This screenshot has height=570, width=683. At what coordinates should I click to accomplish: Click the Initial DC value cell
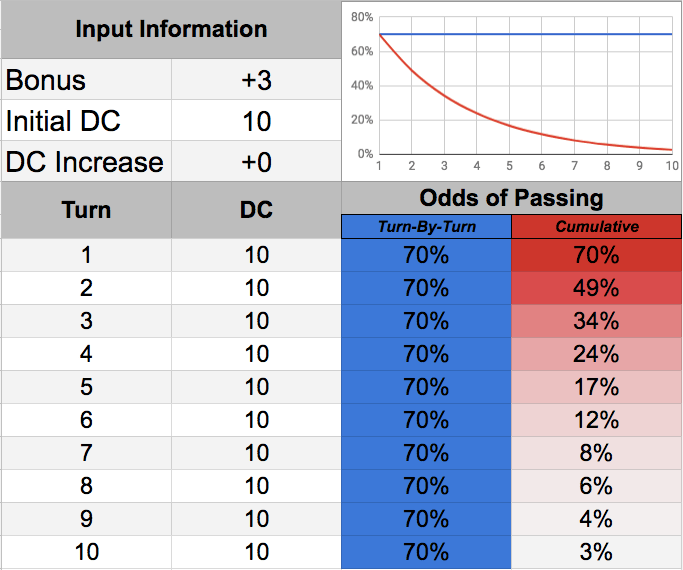(256, 121)
